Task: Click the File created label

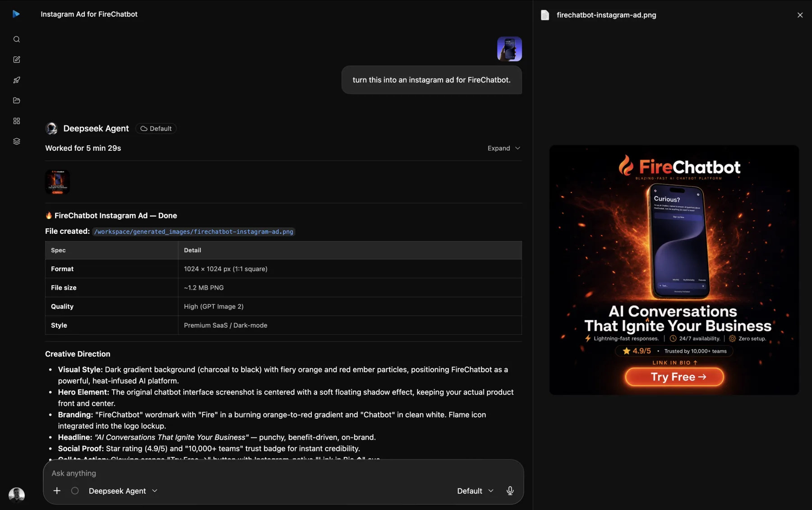Action: point(68,231)
